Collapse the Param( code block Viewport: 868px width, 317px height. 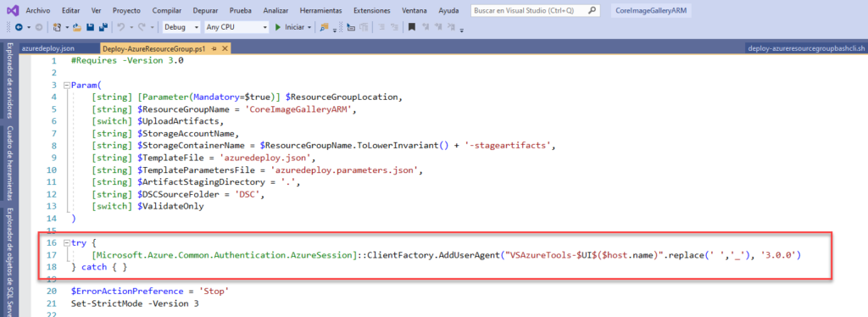coord(67,86)
